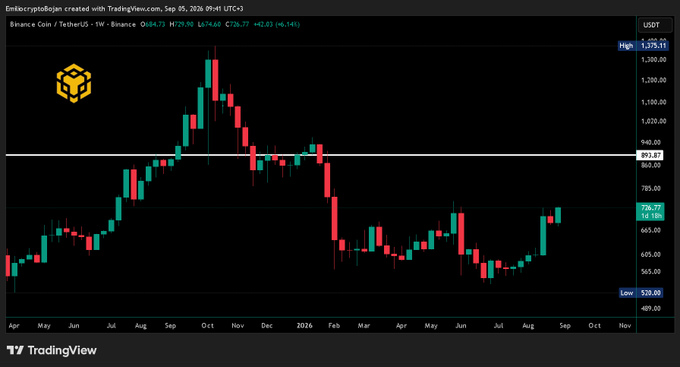This screenshot has height=367, width=680.
Task: Click the 1,200.00 price axis label
Action: (653, 80)
